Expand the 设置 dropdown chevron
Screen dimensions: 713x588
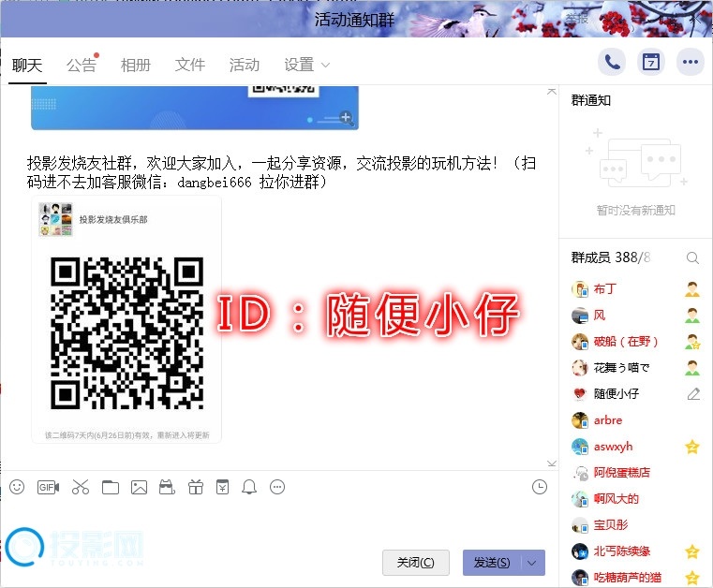click(x=325, y=65)
